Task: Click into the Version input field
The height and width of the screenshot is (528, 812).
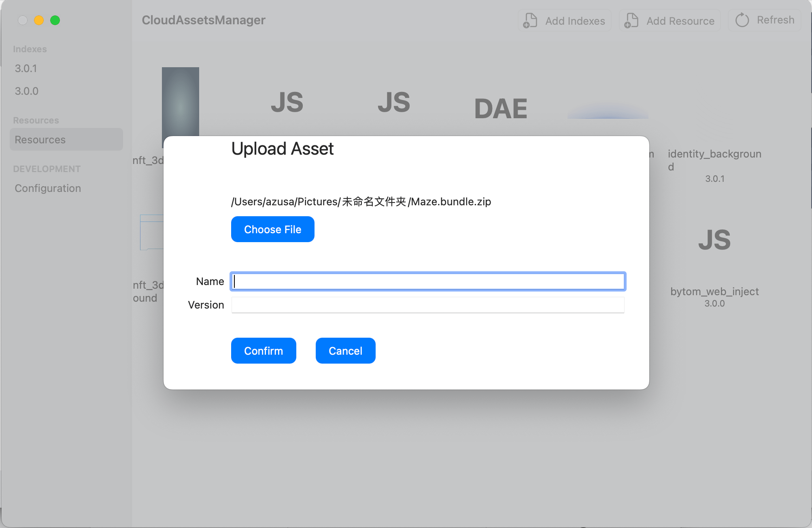Action: tap(428, 305)
